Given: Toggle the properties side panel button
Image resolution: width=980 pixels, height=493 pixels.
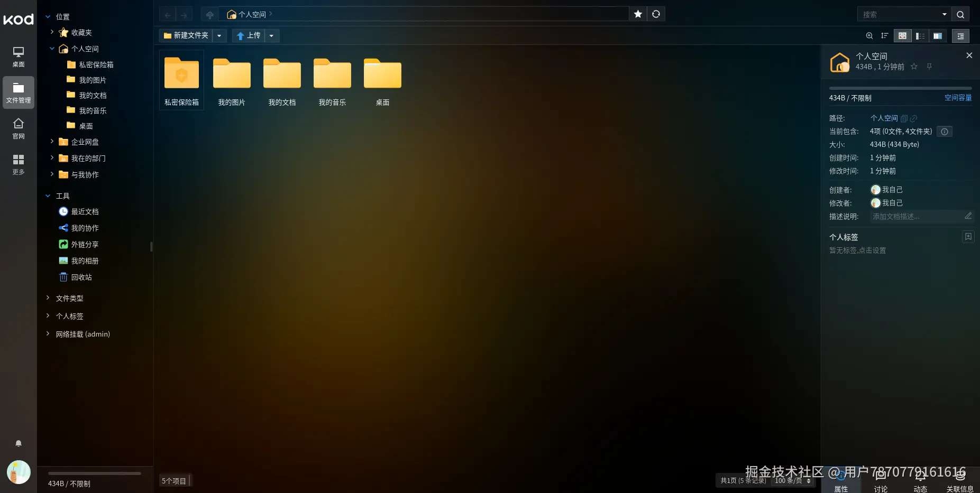Looking at the screenshot, I should pyautogui.click(x=960, y=36).
